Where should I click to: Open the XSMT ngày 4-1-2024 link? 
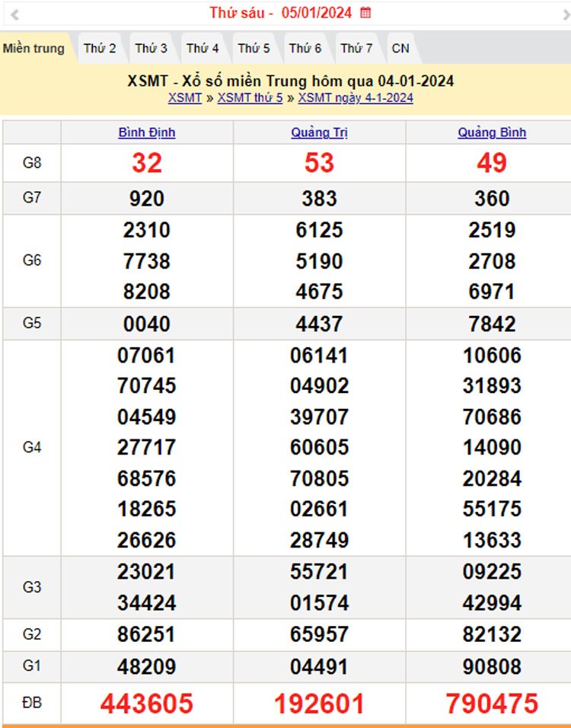356,97
